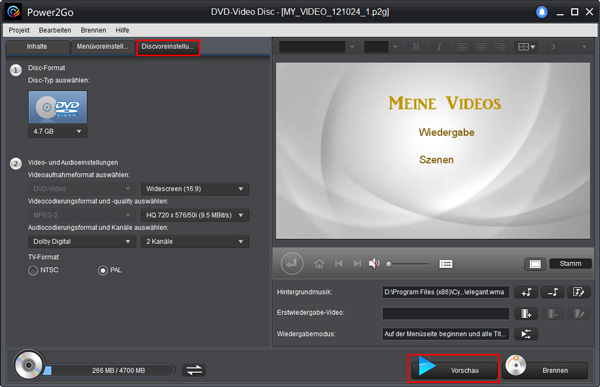Open the font name dropdown
Image resolution: width=600 pixels, height=387 pixels.
coord(318,47)
